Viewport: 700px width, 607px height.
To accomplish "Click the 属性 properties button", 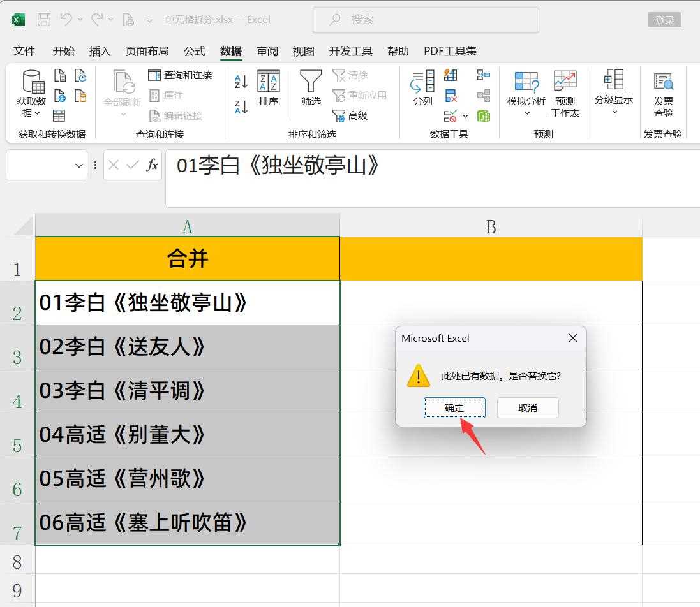I will pyautogui.click(x=166, y=95).
